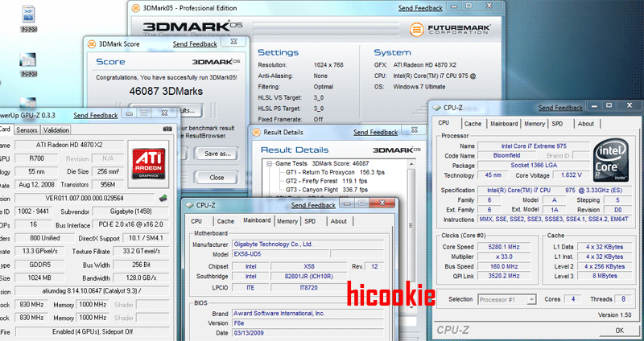Viewport: 644px width, 341px height.
Task: Open the Sensors tab in GPU-Z
Action: (27, 130)
